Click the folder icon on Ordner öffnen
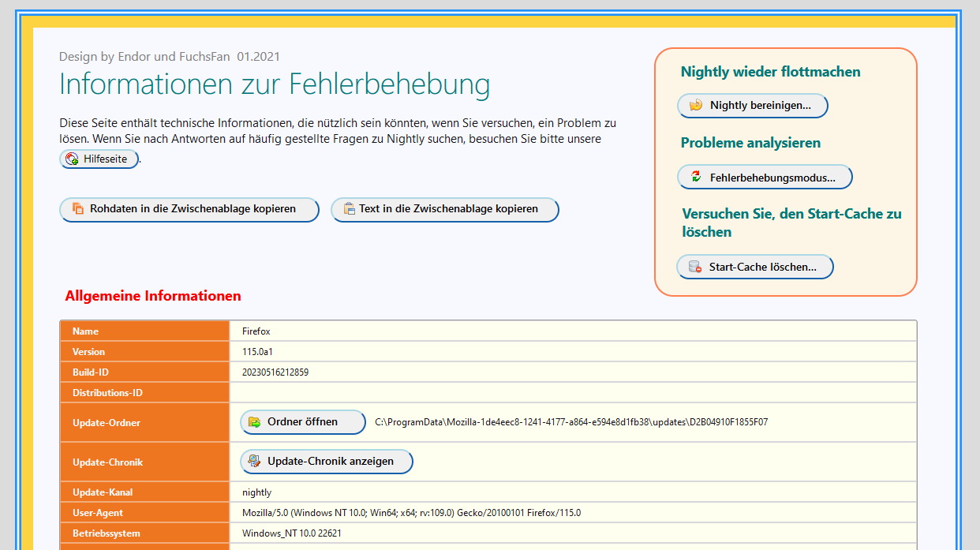Image resolution: width=980 pixels, height=550 pixels. [x=255, y=422]
